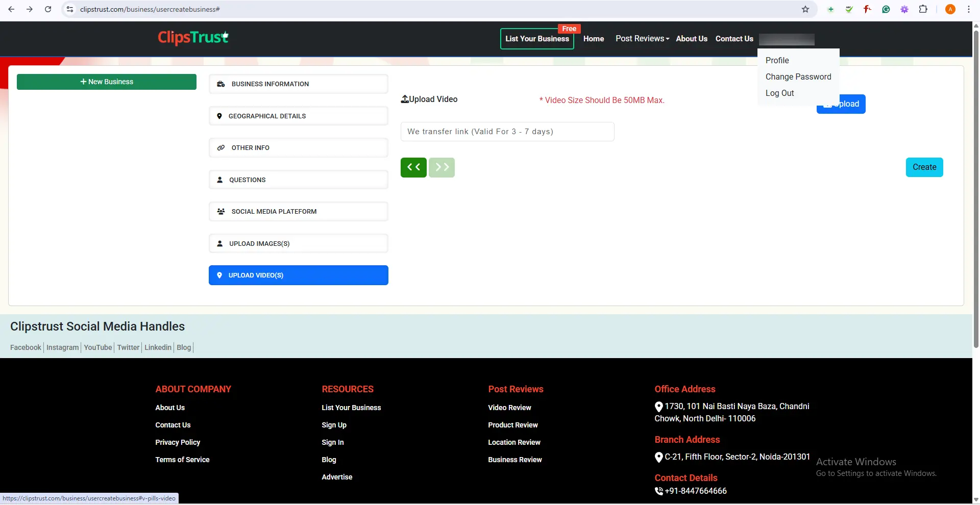980x505 pixels.
Task: Click Contact Us in the navbar
Action: 734,39
